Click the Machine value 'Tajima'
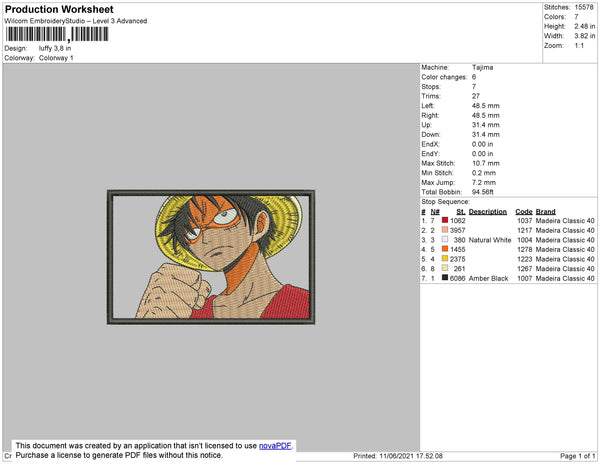The width and height of the screenshot is (600, 464). (x=483, y=67)
